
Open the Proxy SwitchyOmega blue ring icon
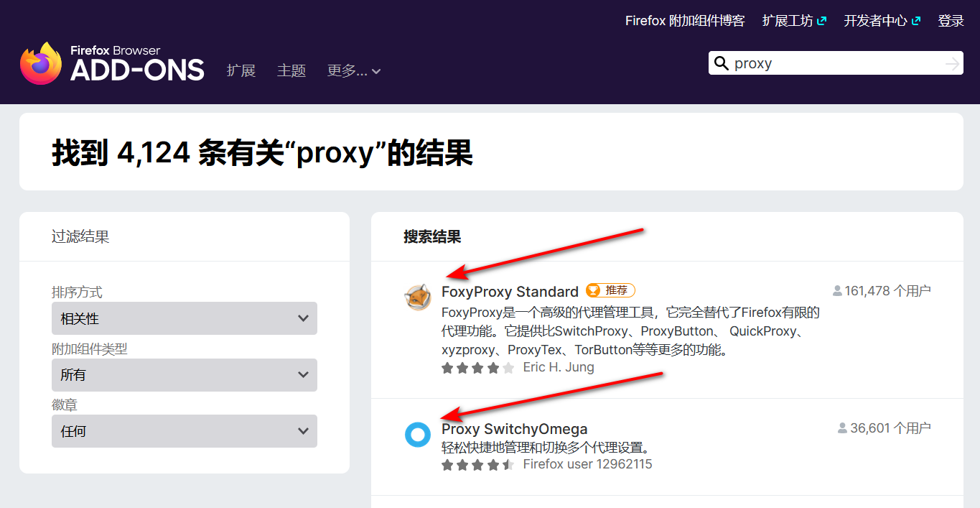point(418,434)
